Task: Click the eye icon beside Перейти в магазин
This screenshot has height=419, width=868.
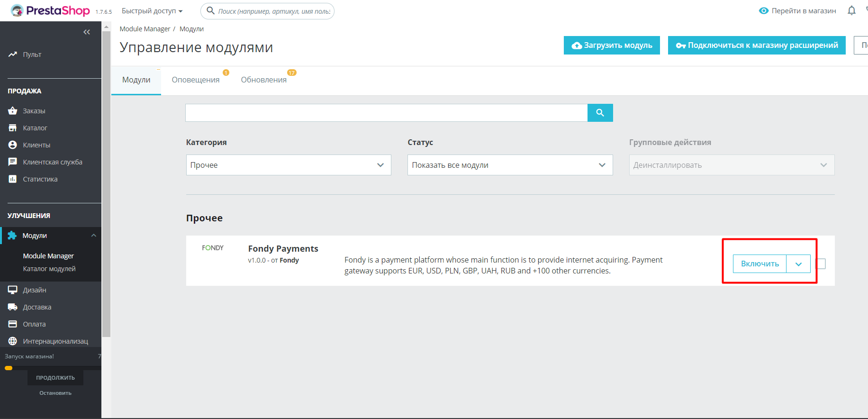Action: click(764, 10)
